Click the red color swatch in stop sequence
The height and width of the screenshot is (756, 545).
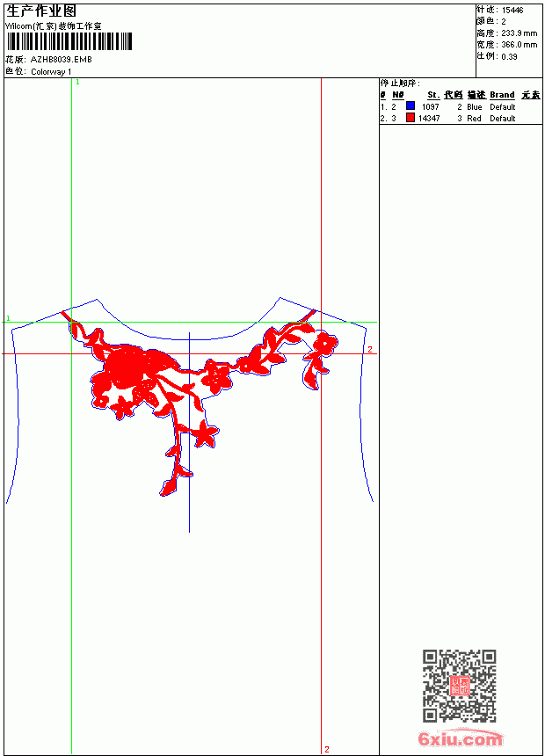(x=411, y=118)
